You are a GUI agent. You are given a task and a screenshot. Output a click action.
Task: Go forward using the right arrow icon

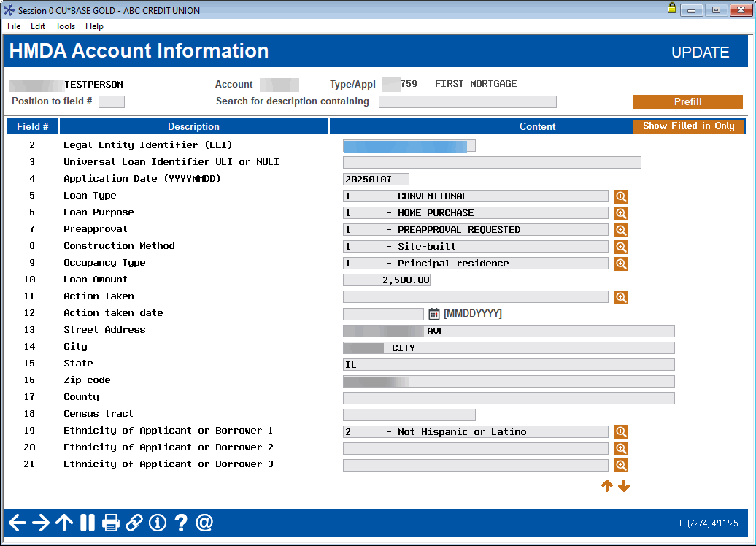point(41,523)
